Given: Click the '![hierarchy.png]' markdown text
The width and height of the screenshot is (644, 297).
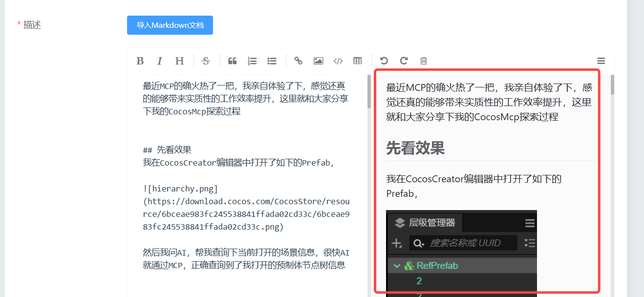Looking at the screenshot, I should [180, 189].
